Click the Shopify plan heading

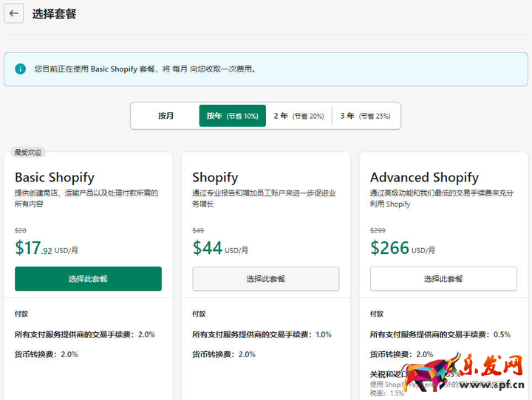coord(215,177)
